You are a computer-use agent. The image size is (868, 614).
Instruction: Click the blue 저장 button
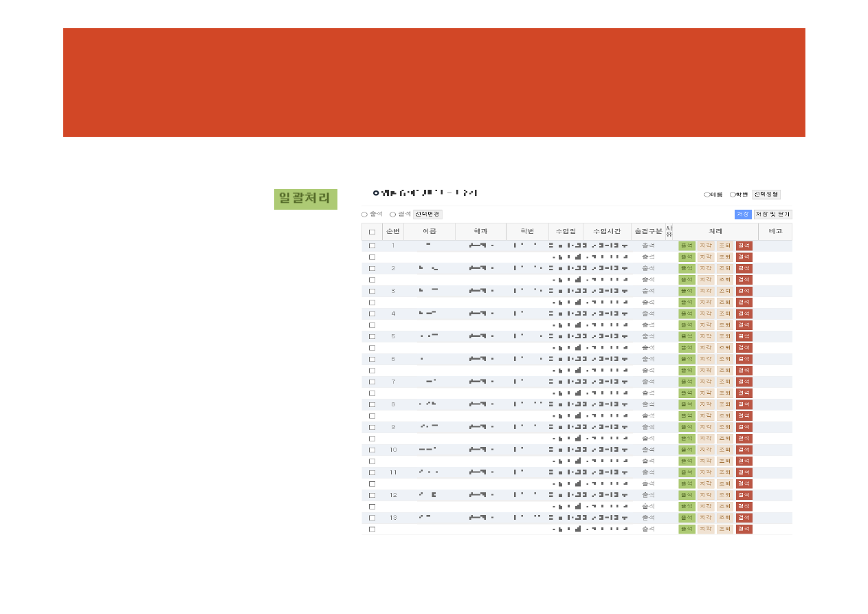742,215
